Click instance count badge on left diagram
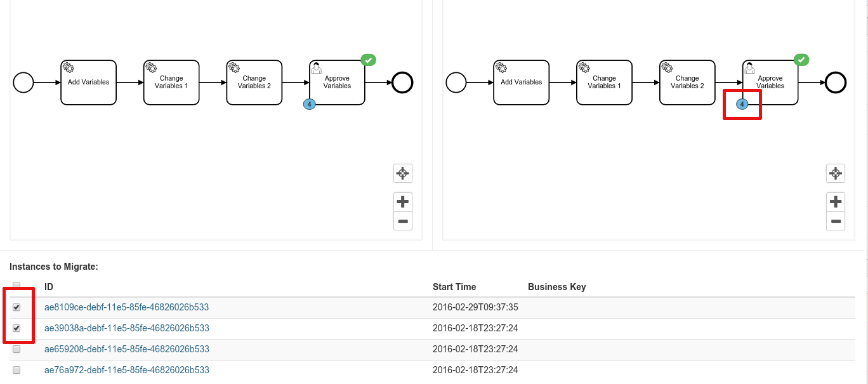Screen dimensions: 868x384 coord(310,104)
